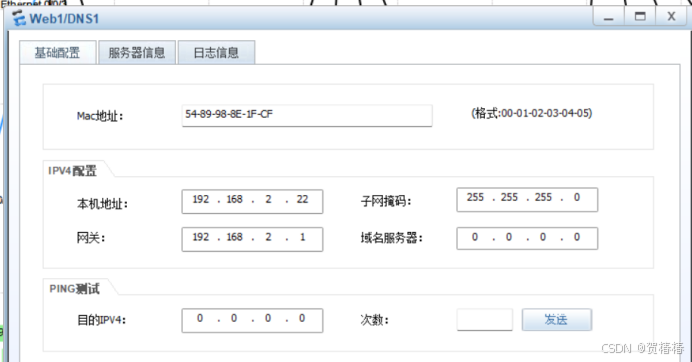
Task: Click the 域名服务器 label
Action: coord(391,238)
